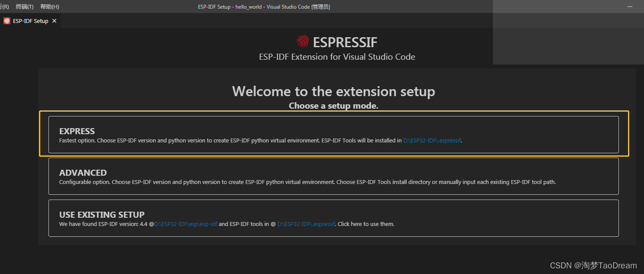
Task: Click the 'Click here to use them.' text
Action: click(x=366, y=224)
